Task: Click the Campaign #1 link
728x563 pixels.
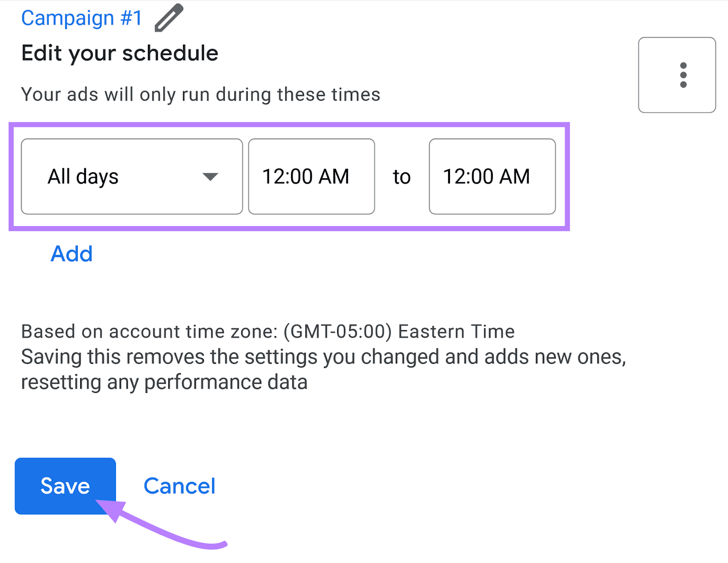Action: [81, 17]
